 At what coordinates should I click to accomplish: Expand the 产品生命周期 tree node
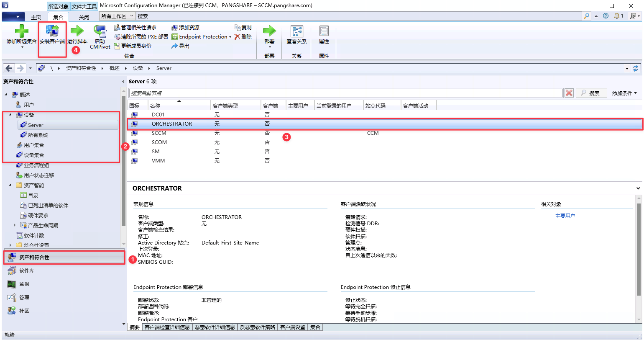coord(15,225)
